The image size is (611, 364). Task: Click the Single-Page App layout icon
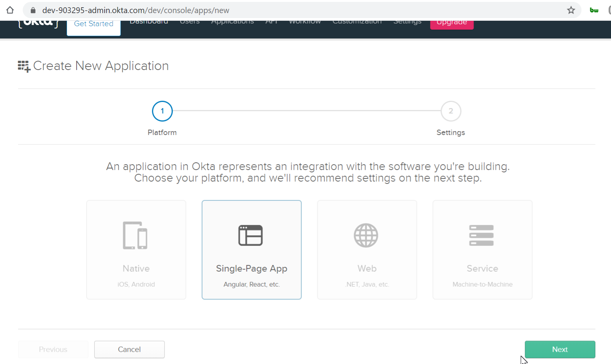[251, 235]
